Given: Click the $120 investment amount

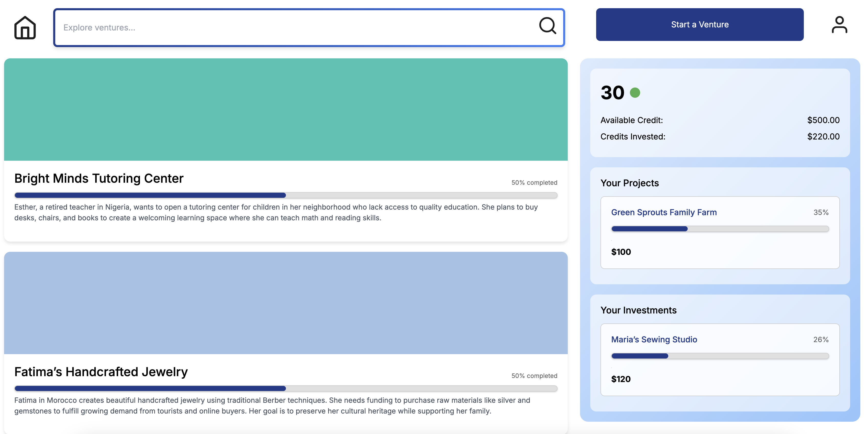Looking at the screenshot, I should coord(621,379).
